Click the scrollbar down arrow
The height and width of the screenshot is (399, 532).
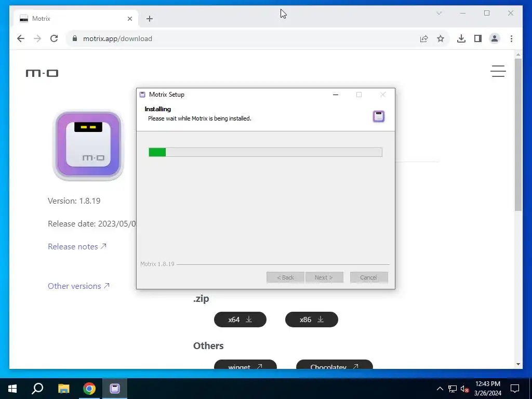(x=518, y=364)
